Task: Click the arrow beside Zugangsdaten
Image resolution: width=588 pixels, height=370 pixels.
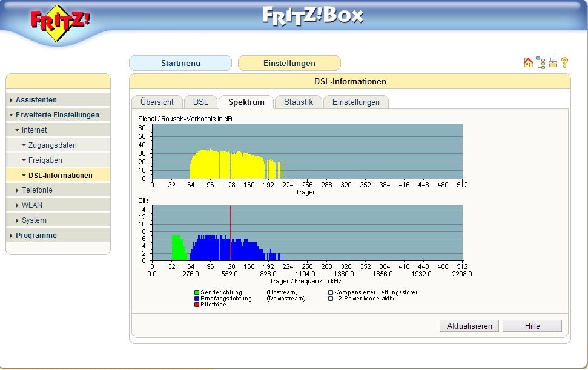Action: click(x=24, y=145)
